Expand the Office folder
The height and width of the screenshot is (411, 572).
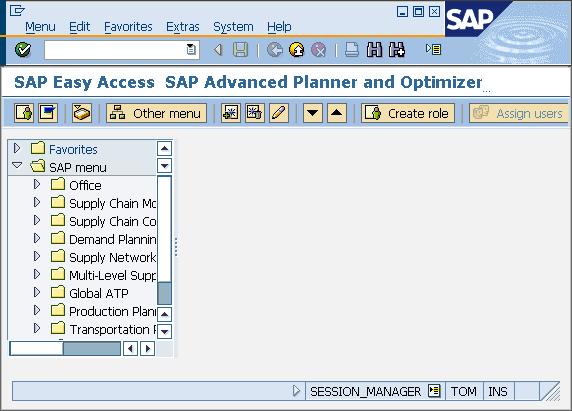coord(36,184)
